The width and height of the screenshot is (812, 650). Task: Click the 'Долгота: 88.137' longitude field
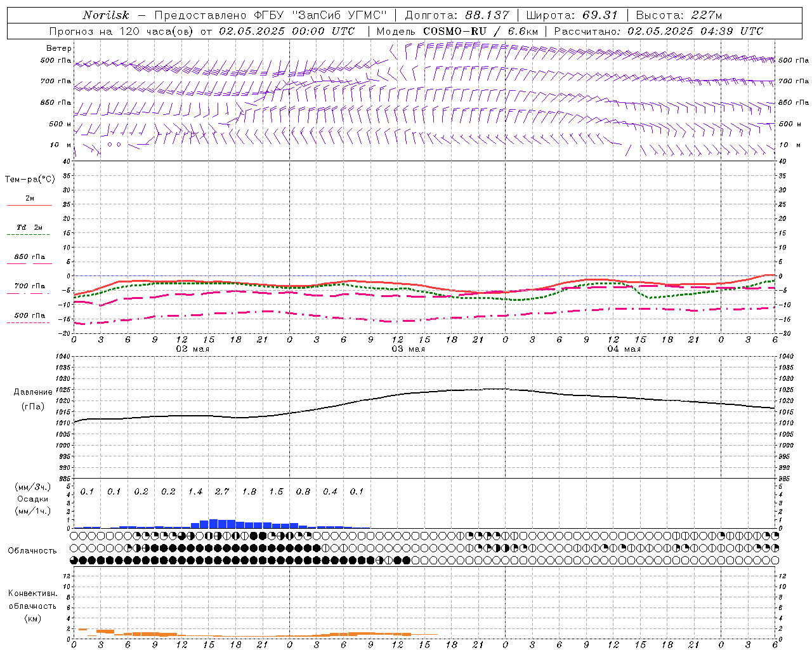[x=457, y=15]
